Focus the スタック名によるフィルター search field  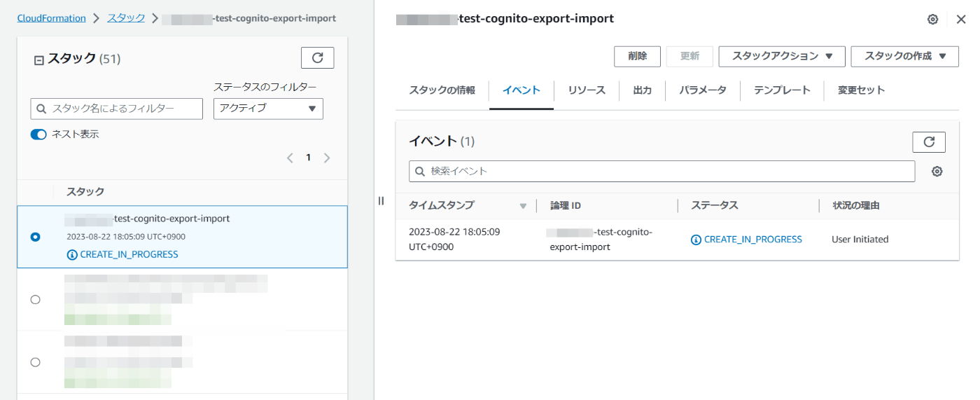click(x=117, y=109)
